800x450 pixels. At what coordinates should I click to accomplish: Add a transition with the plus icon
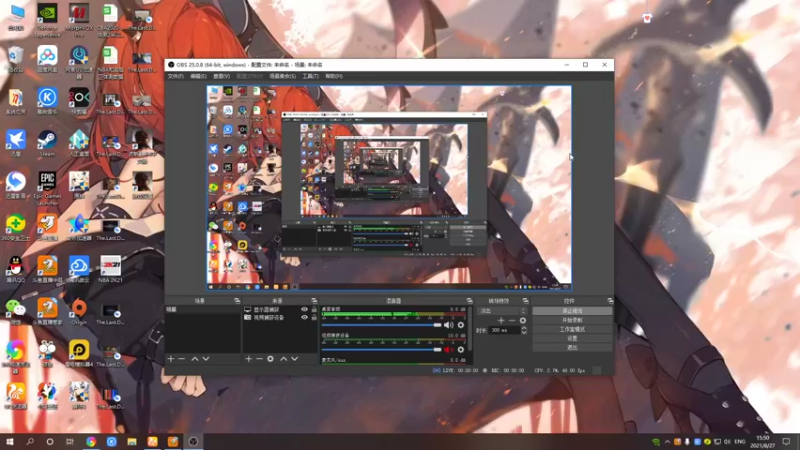[501, 320]
